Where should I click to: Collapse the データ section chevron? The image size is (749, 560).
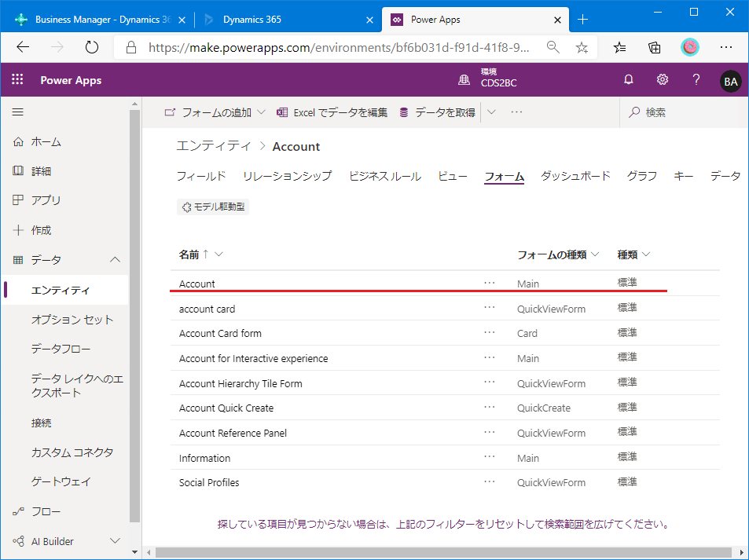(x=115, y=260)
